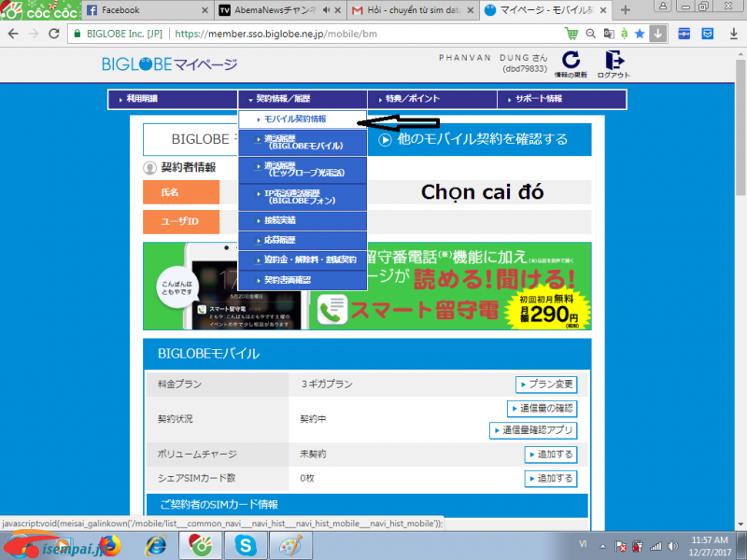Go back using the browser back arrow

point(13,34)
